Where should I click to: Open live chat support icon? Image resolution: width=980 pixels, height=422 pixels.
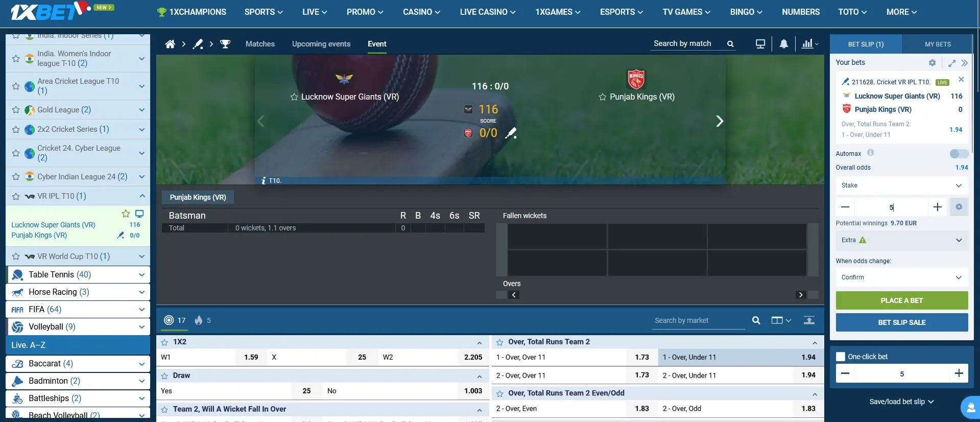[x=970, y=407]
